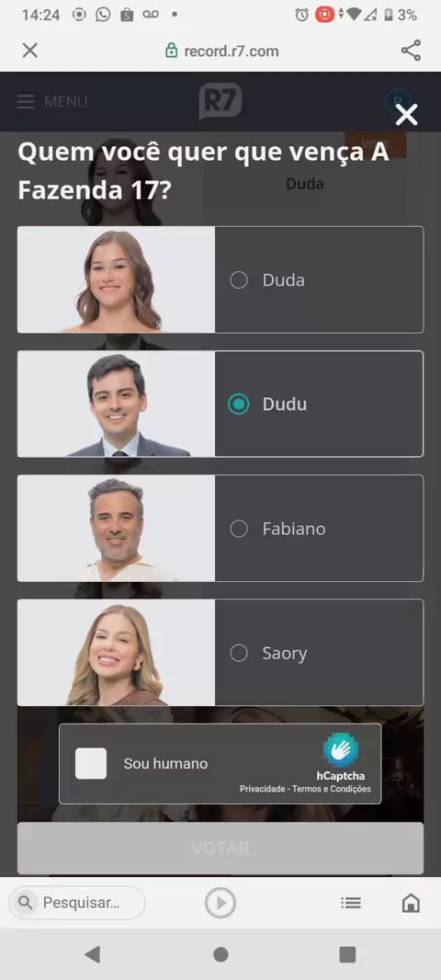
Task: Select the Duda radio button
Action: pos(239,280)
